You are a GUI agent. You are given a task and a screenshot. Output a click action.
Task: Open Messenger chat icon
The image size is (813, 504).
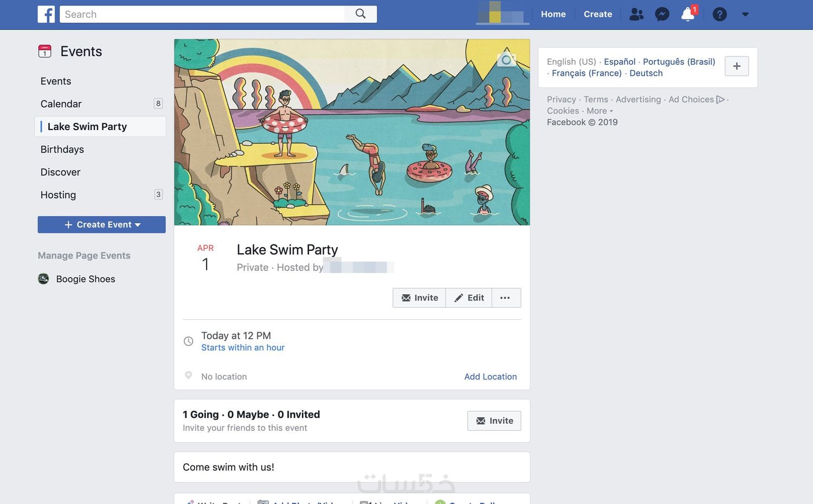[662, 14]
